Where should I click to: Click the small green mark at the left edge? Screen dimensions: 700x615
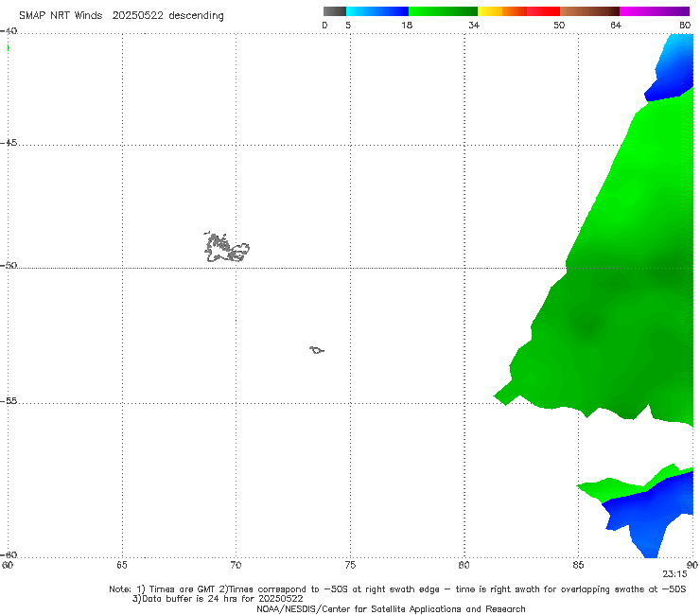point(8,48)
